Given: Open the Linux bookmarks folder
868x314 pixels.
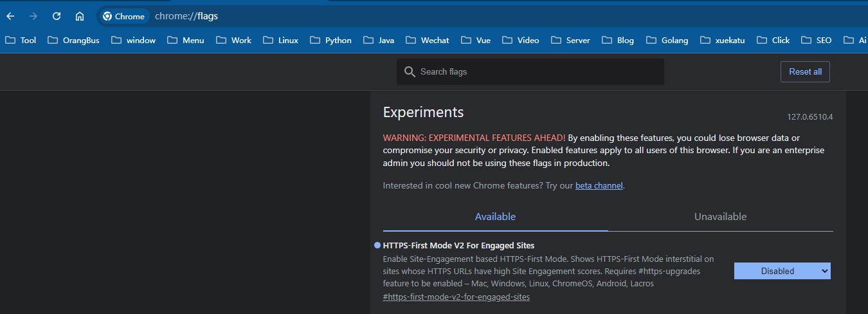Looking at the screenshot, I should pos(280,40).
